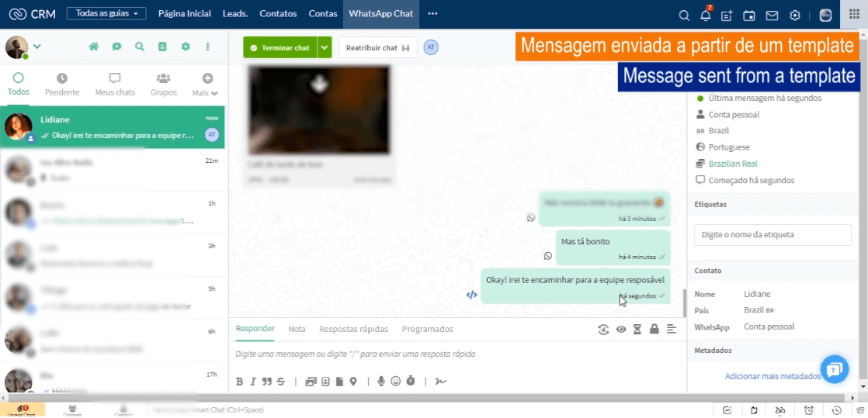The width and height of the screenshot is (868, 418).
Task: Open the calendar icon in top bar
Action: (749, 16)
